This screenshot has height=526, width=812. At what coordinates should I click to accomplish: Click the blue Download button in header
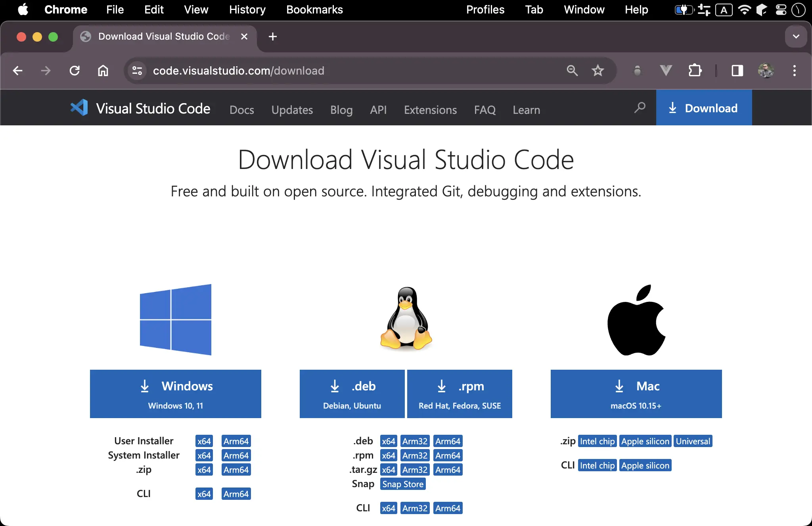[x=704, y=108]
